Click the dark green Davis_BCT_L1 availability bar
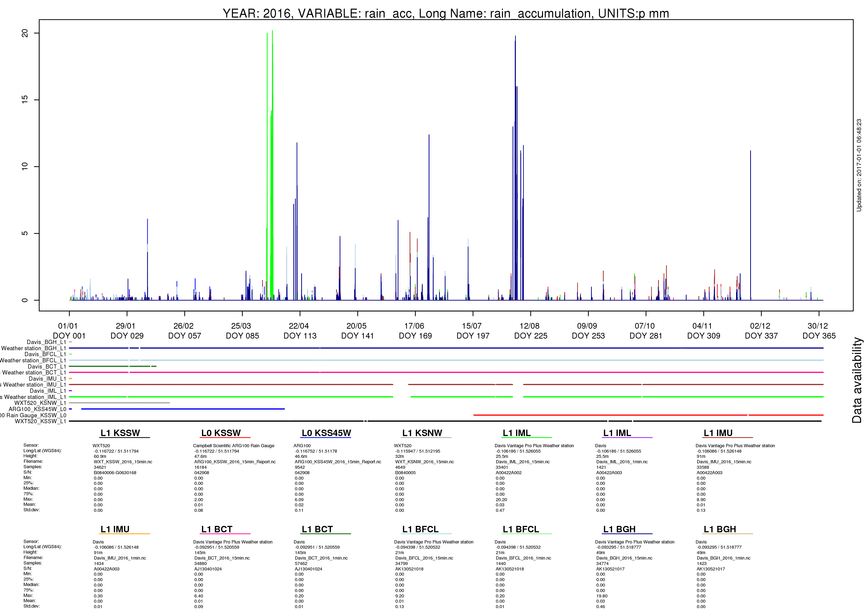 pyautogui.click(x=112, y=366)
